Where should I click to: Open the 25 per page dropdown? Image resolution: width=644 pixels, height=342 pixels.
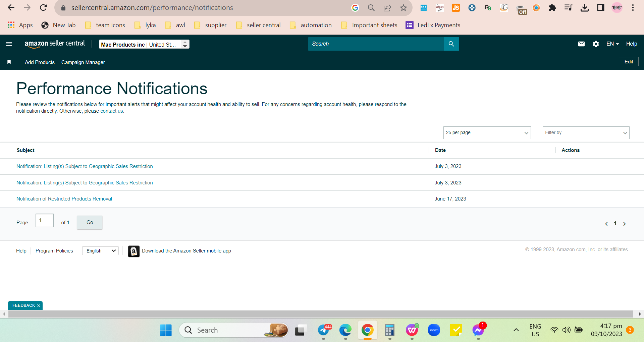click(x=487, y=133)
